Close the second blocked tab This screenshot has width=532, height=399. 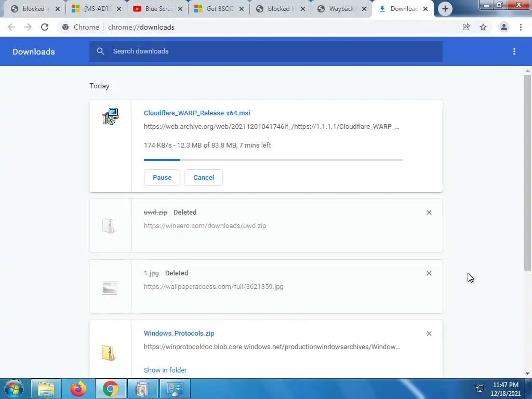tap(303, 9)
